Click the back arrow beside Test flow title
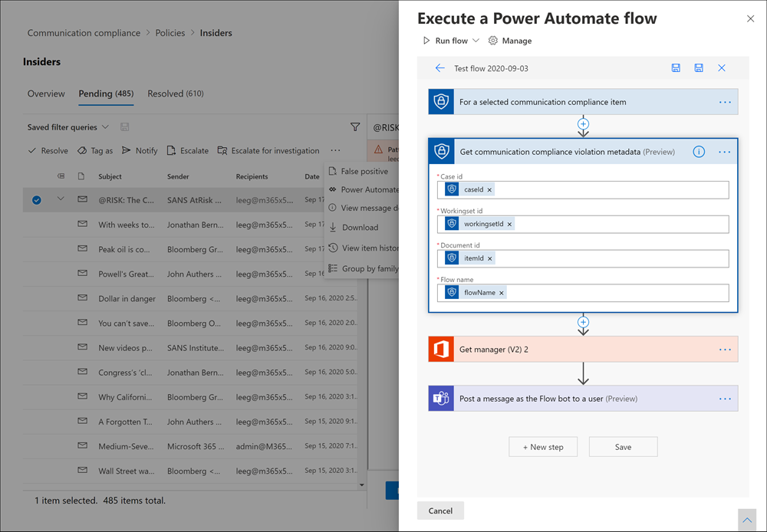 pyautogui.click(x=439, y=68)
